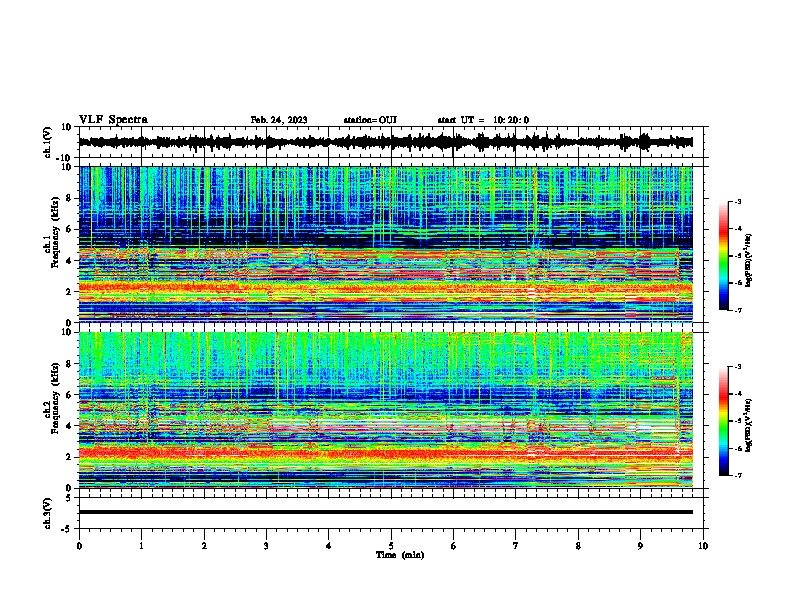Click the 'ch.1(V)' axis label
The height and width of the screenshot is (612, 792).
coord(48,142)
